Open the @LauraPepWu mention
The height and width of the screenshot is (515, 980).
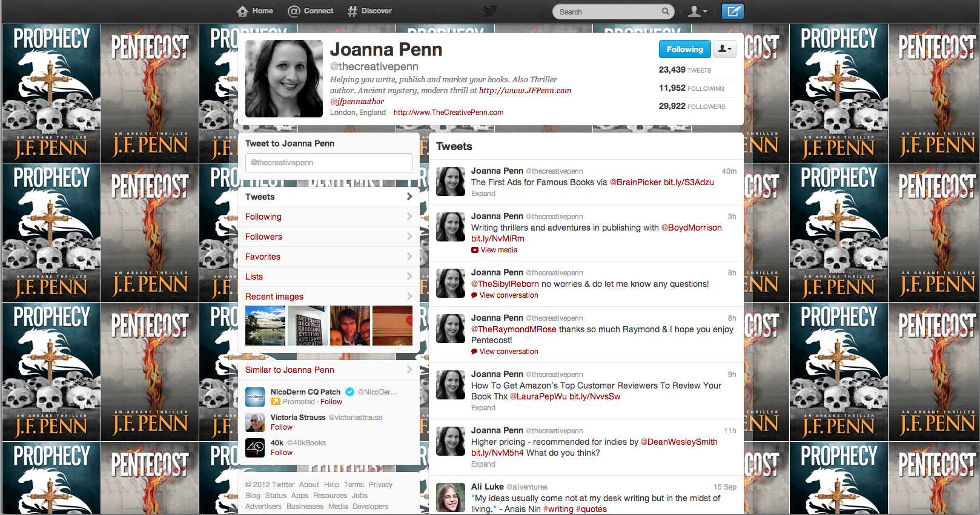pos(538,396)
